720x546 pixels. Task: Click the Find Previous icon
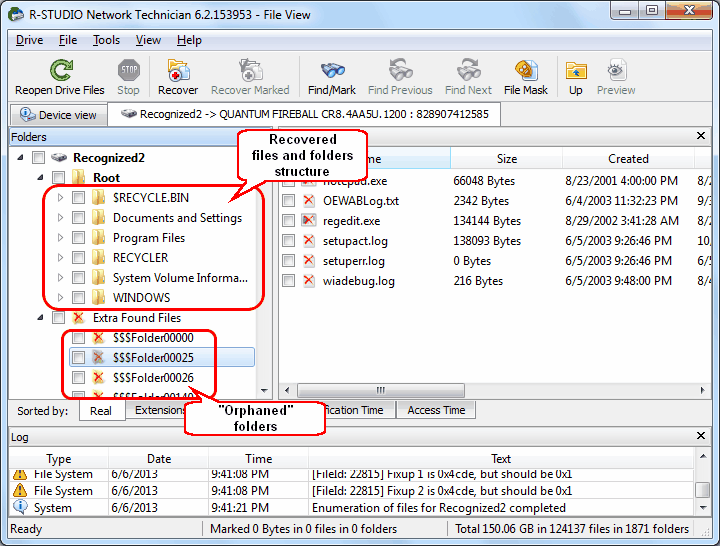pyautogui.click(x=400, y=70)
